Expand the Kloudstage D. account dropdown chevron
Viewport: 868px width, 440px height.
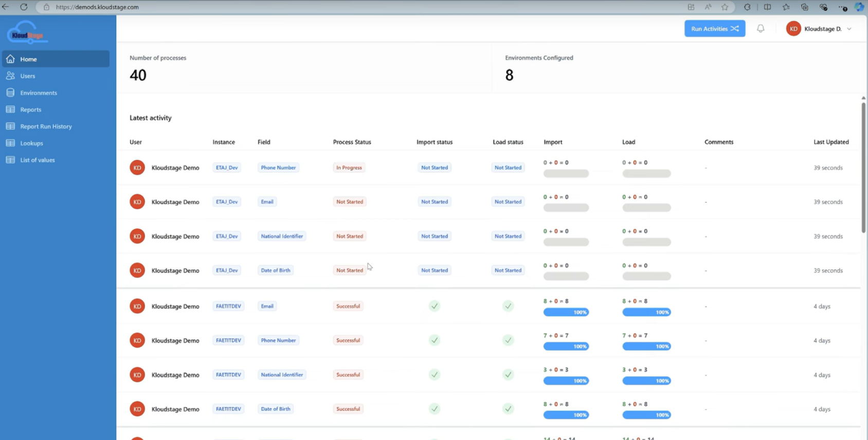click(849, 29)
